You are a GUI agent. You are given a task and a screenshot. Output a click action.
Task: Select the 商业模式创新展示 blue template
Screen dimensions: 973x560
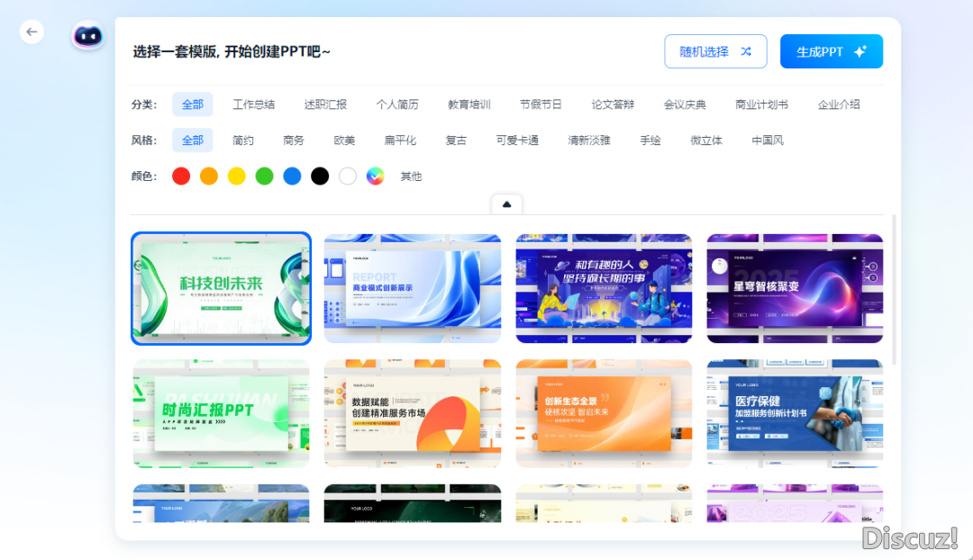412,288
